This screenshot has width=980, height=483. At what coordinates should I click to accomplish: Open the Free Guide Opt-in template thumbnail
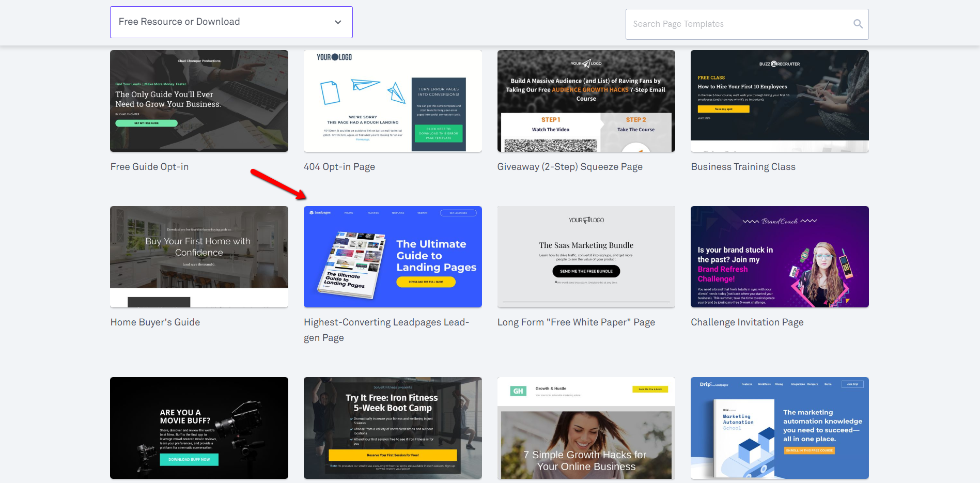pos(199,101)
